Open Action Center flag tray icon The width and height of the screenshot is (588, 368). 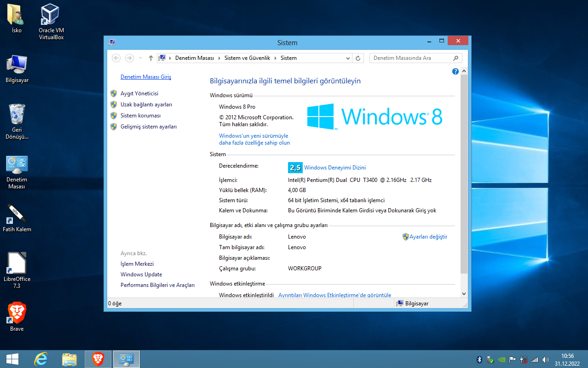(x=513, y=360)
